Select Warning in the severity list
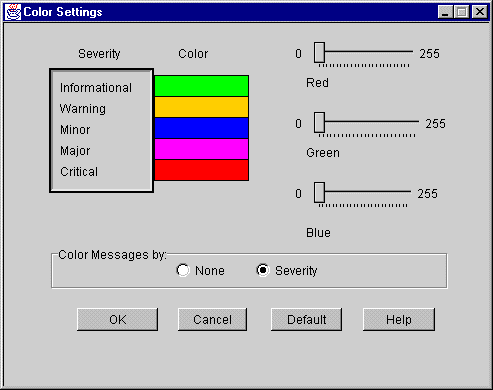 83,109
